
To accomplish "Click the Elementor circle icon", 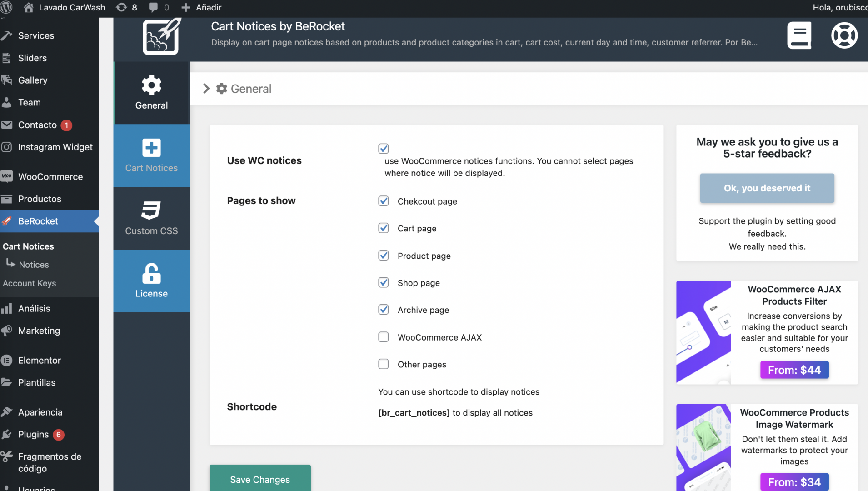I will (6, 360).
